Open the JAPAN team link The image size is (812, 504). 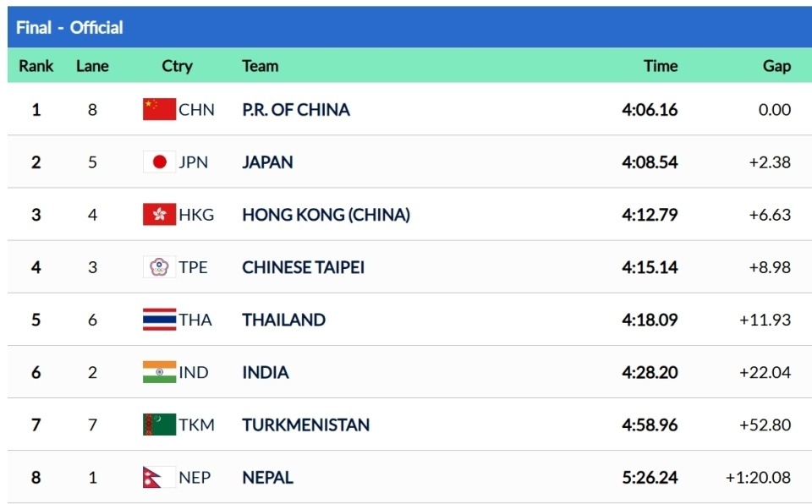(267, 162)
